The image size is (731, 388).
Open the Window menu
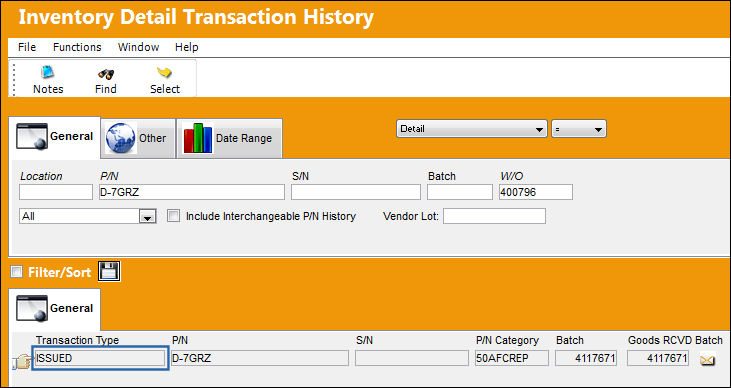(x=138, y=47)
